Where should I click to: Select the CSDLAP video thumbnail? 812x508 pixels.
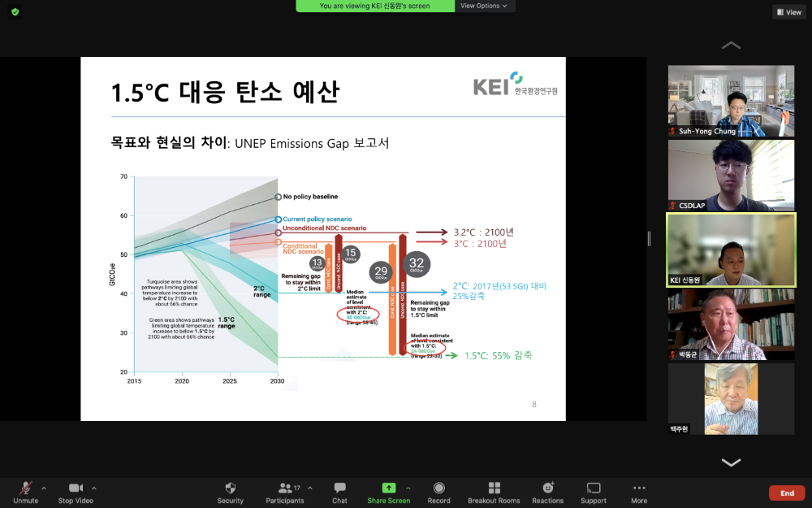pyautogui.click(x=732, y=176)
